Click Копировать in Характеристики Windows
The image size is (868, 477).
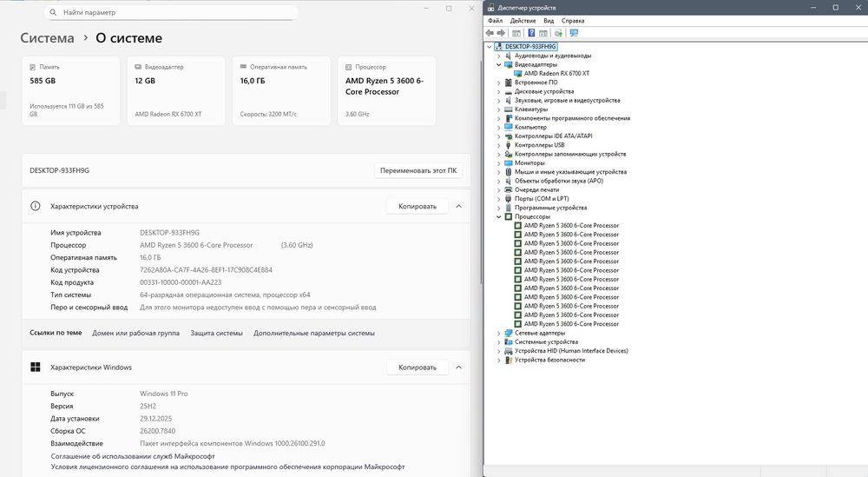418,368
